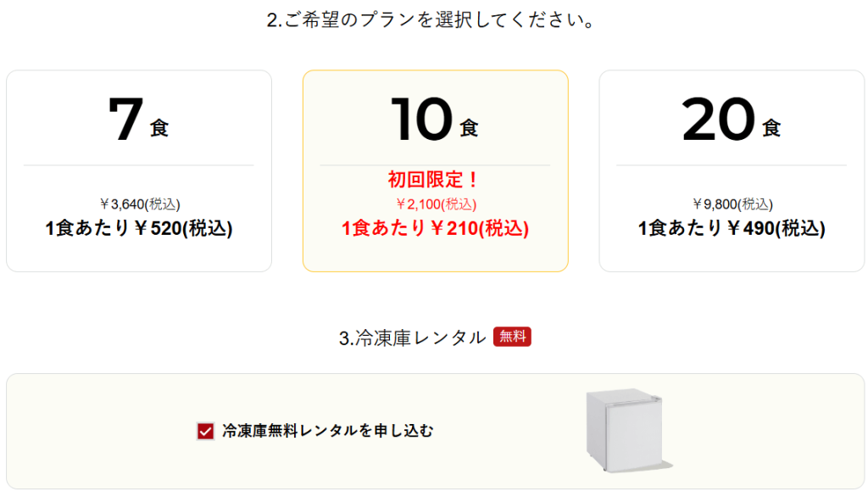This screenshot has height=497, width=868.
Task: Click the ￥9,800(税込) price text
Action: pos(731,204)
